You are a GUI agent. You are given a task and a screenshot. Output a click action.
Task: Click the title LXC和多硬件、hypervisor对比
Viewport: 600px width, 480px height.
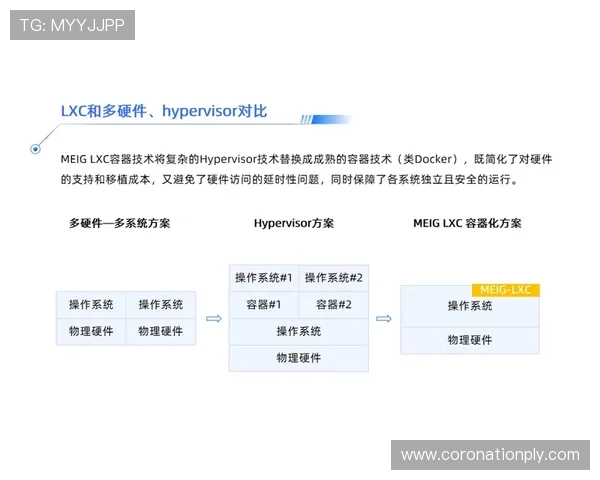click(x=164, y=111)
